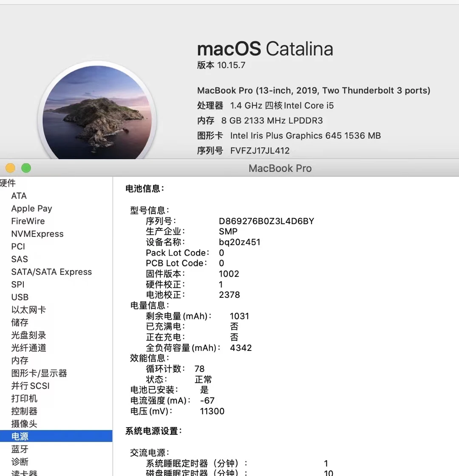459x476 pixels.
Task: Open the 光盘刻录 section
Action: tap(28, 335)
